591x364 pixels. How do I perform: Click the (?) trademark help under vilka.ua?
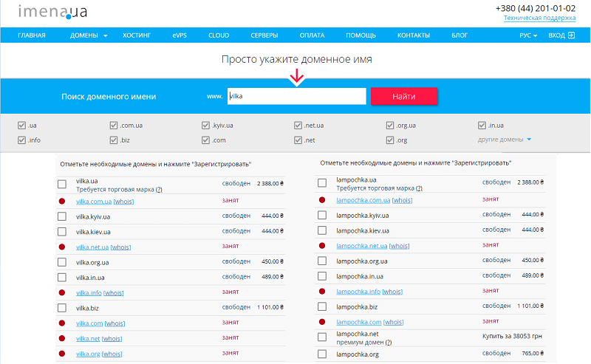159,190
